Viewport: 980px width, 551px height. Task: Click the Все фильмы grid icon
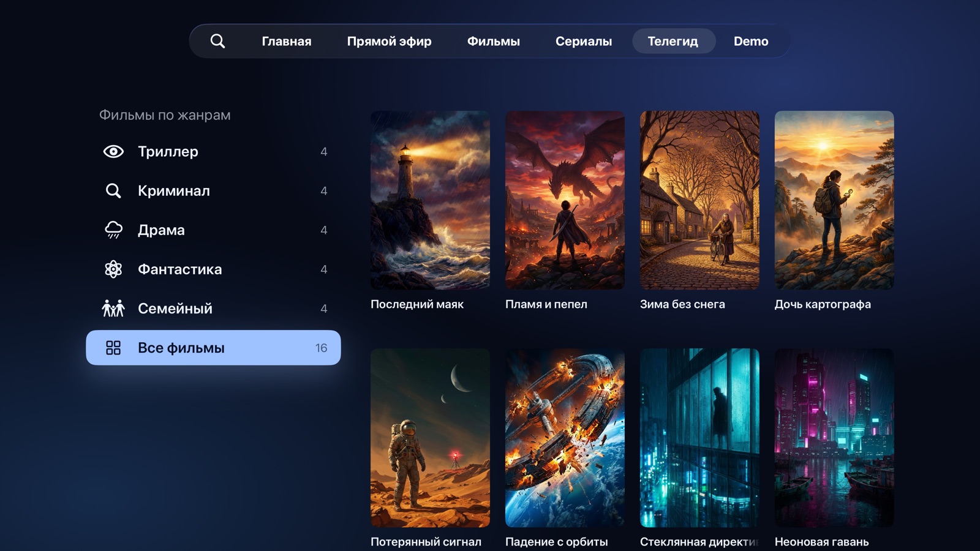tap(113, 348)
